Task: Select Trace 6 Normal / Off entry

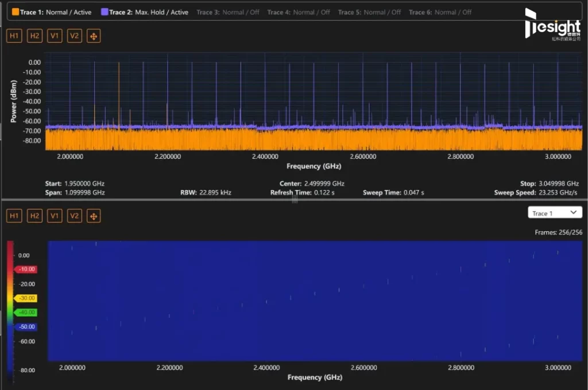Action: pyautogui.click(x=440, y=12)
